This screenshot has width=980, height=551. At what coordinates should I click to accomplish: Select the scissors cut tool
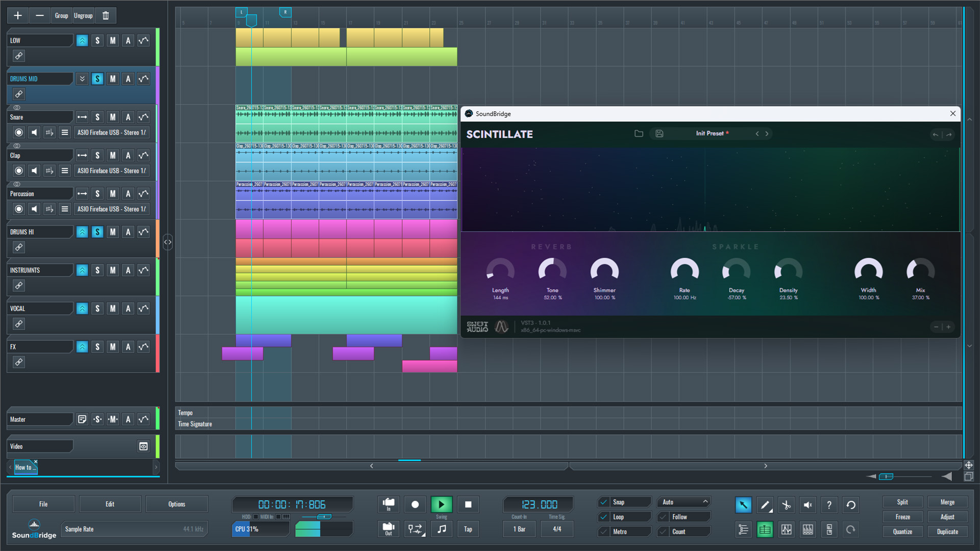click(786, 505)
